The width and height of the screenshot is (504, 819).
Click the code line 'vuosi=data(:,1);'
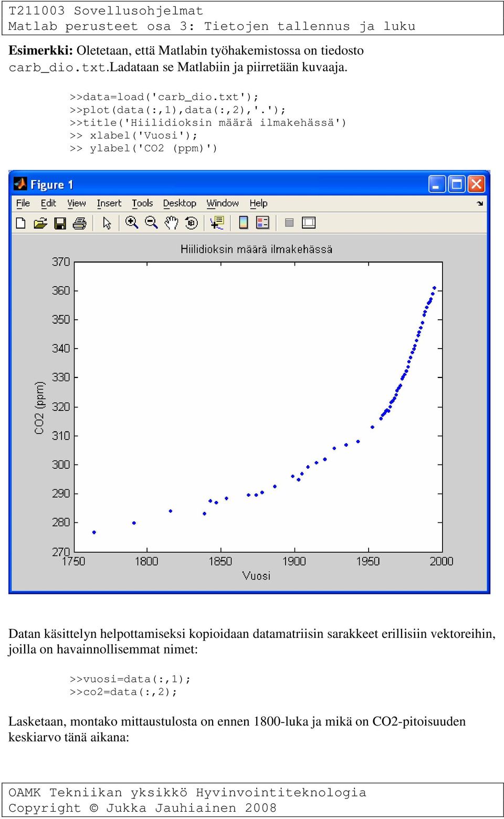[x=130, y=679]
